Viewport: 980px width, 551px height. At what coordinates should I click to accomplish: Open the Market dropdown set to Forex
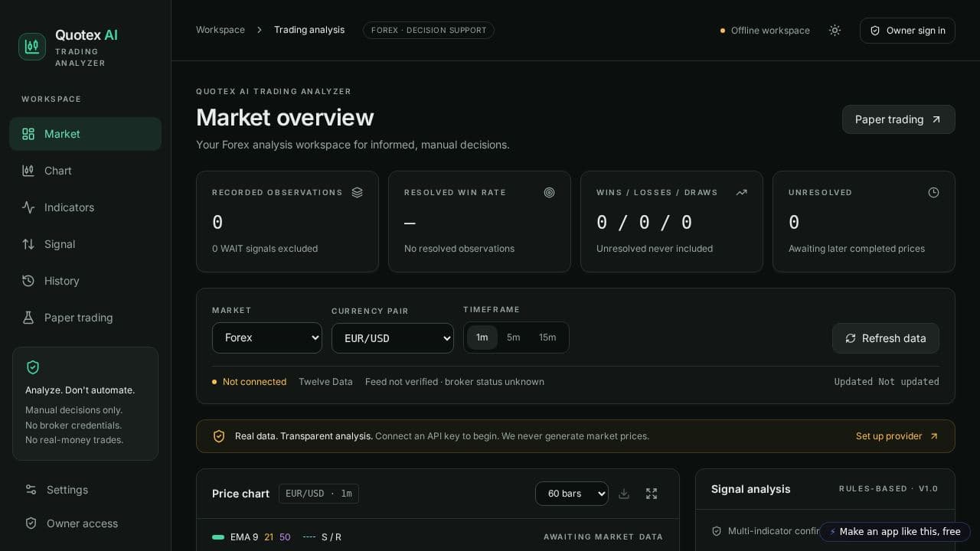[x=267, y=337]
